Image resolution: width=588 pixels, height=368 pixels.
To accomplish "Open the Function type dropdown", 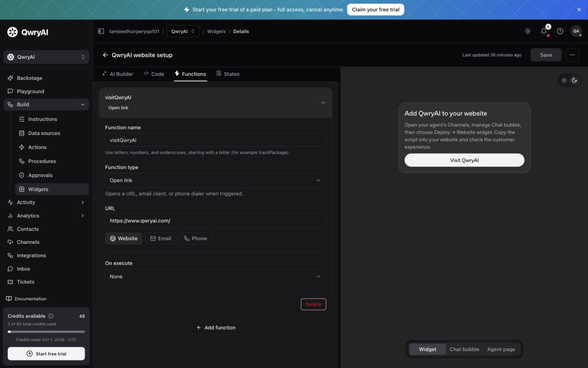I will [215, 180].
